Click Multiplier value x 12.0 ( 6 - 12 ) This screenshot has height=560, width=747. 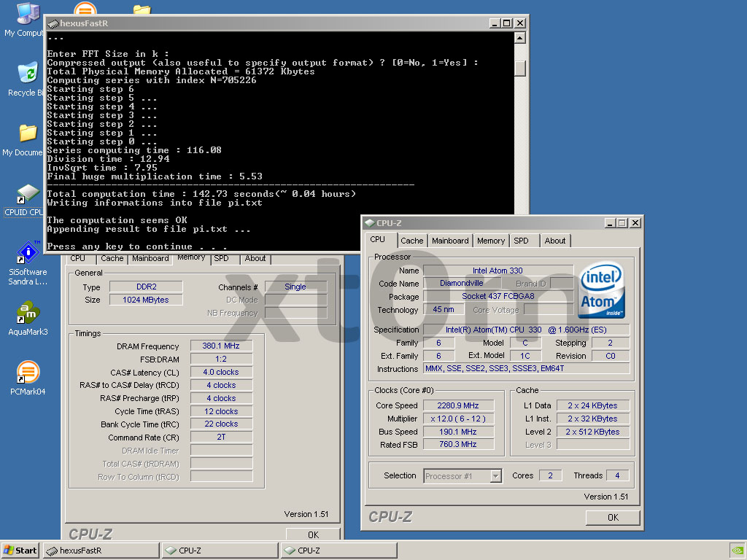pos(458,419)
